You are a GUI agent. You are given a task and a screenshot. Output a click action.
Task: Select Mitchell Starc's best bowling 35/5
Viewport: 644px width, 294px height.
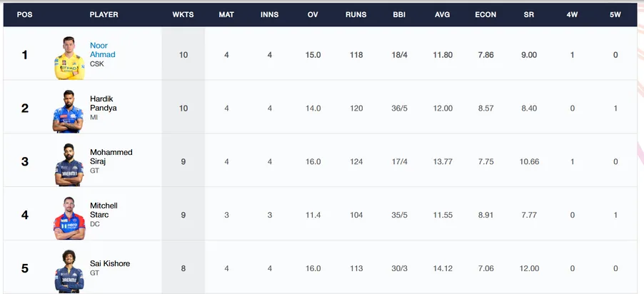[399, 216]
